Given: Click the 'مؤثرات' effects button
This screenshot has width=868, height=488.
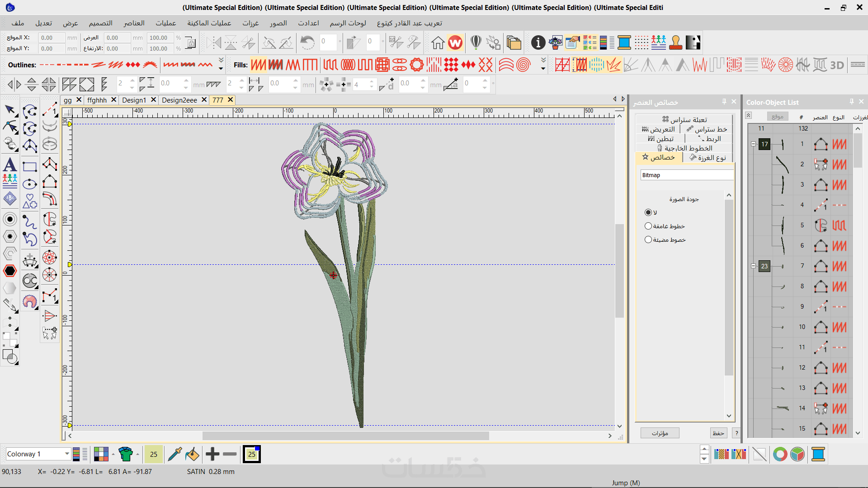Looking at the screenshot, I should 660,433.
